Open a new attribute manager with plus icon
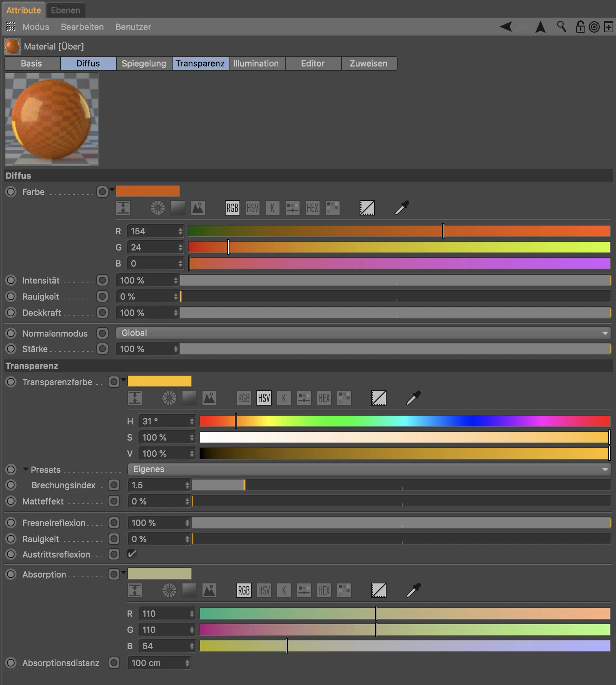Viewport: 616px width, 685px height. [609, 27]
